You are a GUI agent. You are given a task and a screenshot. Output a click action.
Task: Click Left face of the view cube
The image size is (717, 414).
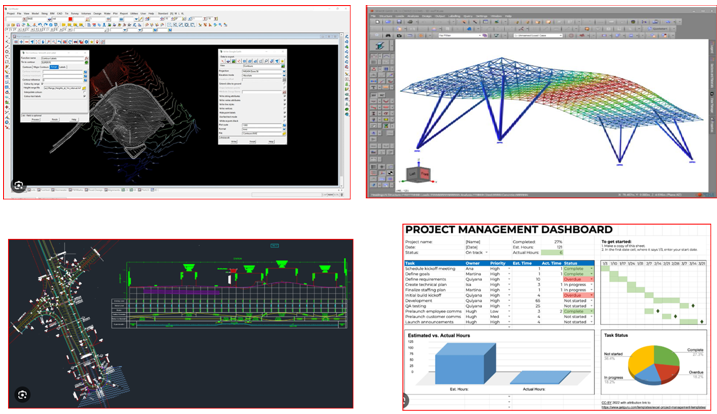point(412,173)
